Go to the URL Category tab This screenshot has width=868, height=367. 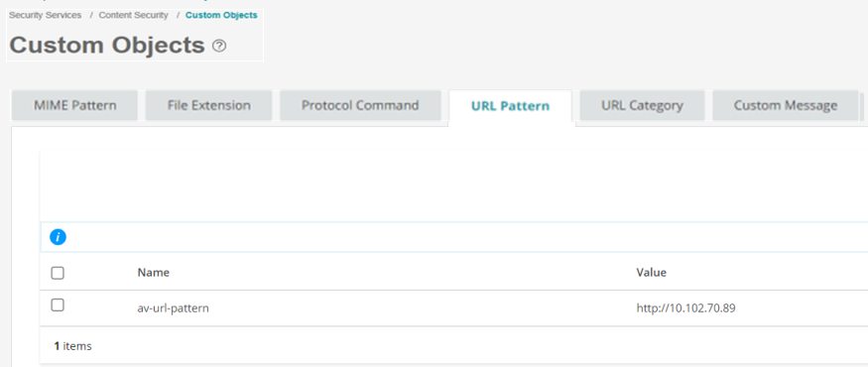coord(642,105)
